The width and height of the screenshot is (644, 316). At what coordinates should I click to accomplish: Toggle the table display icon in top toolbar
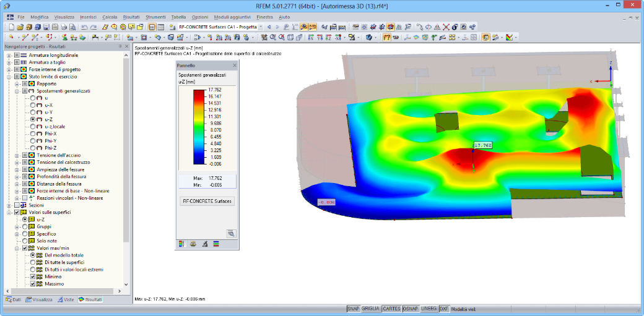[160, 27]
